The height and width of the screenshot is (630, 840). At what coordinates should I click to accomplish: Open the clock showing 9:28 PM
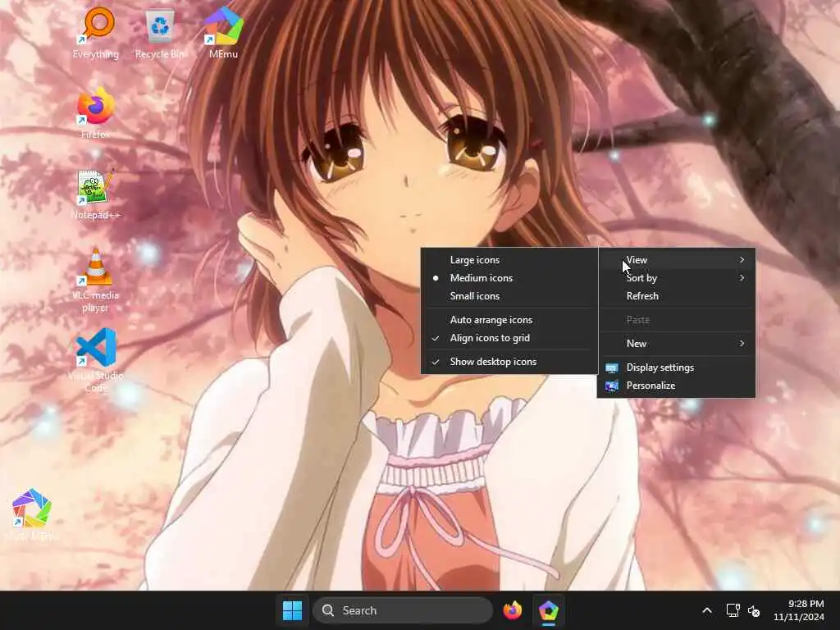coord(799,610)
